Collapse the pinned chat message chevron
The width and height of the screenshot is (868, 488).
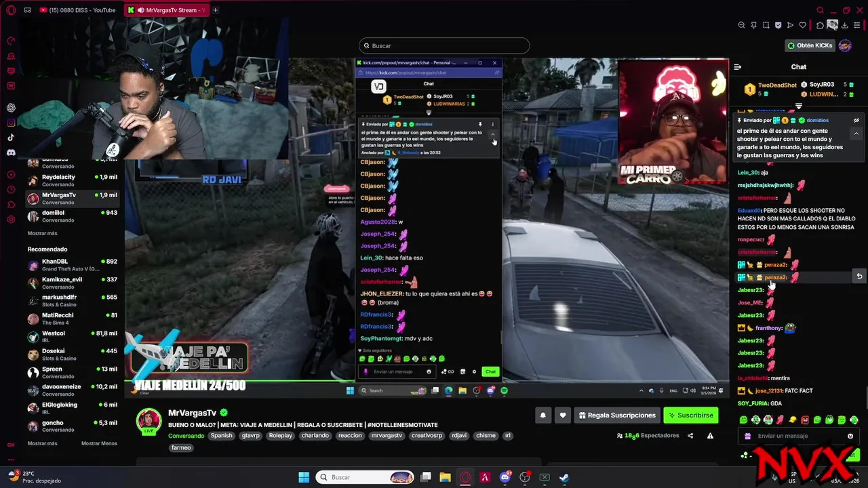pos(856,134)
